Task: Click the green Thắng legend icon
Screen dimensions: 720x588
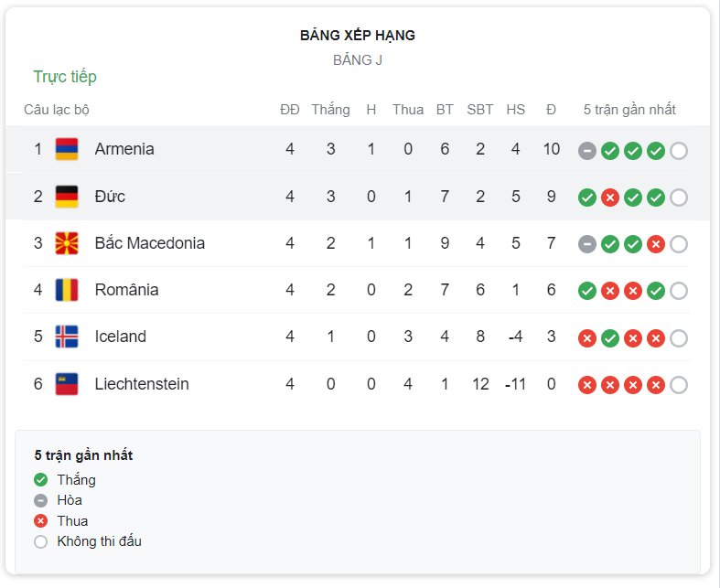Action: (x=40, y=480)
